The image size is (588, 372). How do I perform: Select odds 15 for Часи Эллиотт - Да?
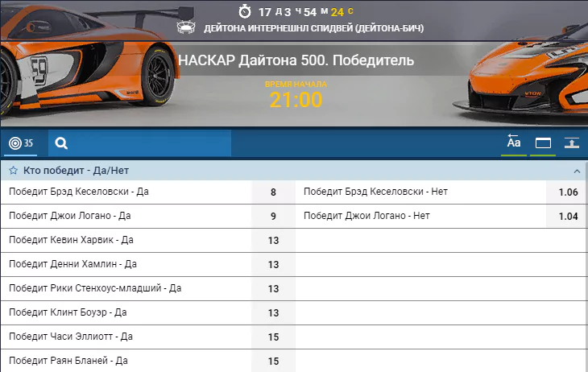click(273, 337)
